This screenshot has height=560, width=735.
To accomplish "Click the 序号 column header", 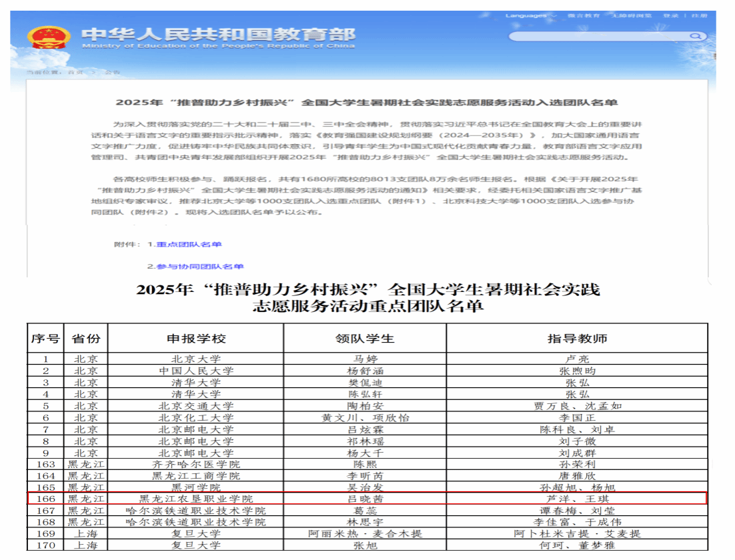I will [45, 339].
